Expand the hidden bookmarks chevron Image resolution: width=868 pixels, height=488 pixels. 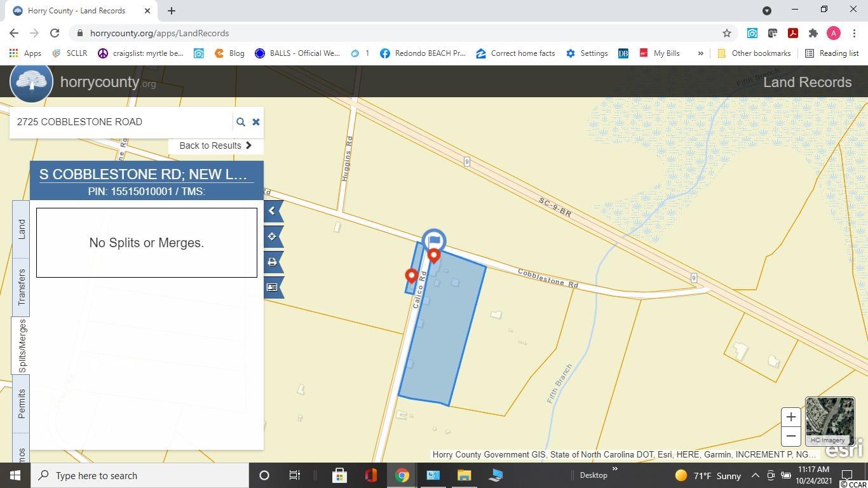(700, 53)
